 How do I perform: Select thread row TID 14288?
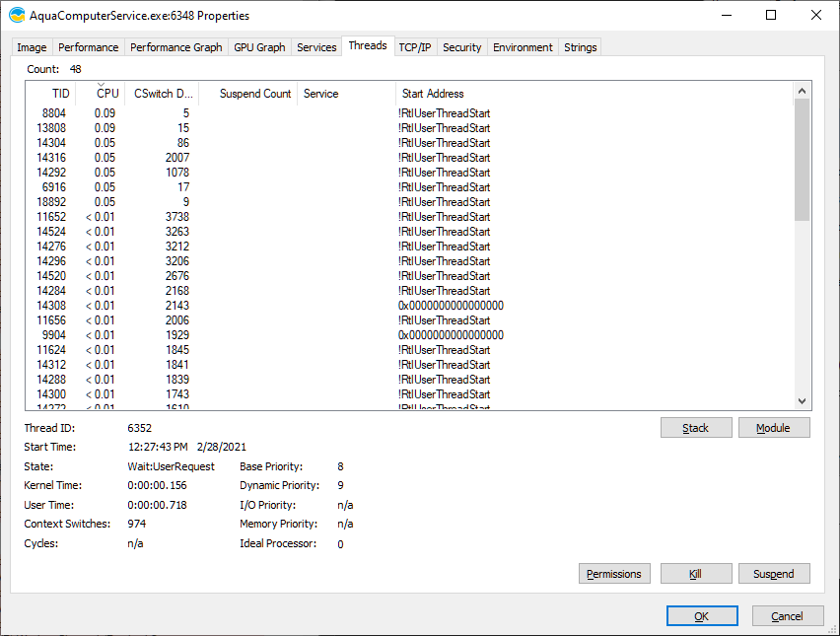[409, 380]
